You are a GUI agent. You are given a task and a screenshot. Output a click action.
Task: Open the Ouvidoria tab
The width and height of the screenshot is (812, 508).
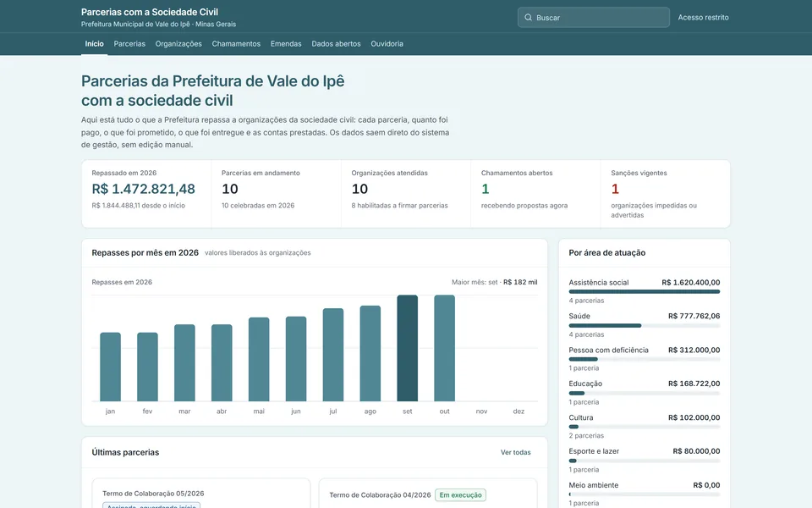tap(387, 44)
